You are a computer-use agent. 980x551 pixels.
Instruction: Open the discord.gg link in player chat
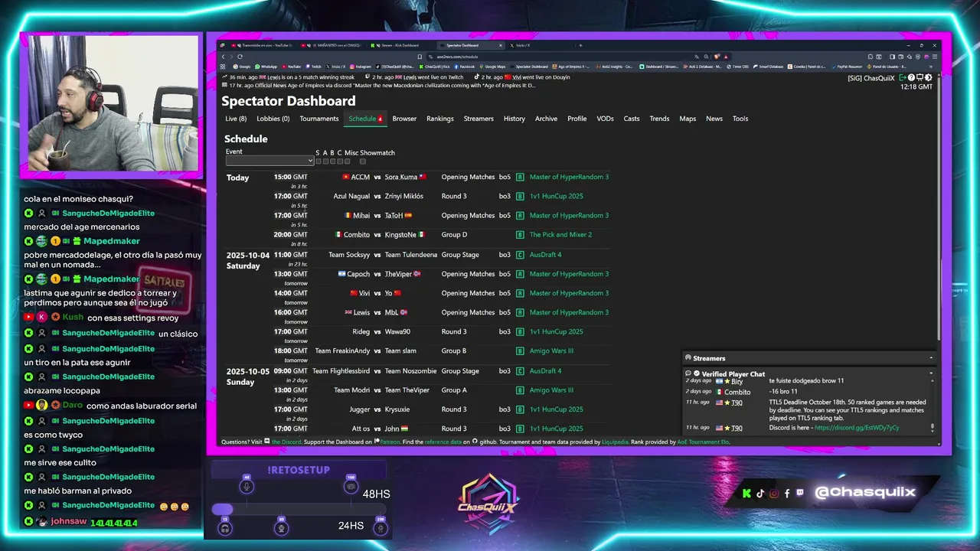pyautogui.click(x=857, y=428)
